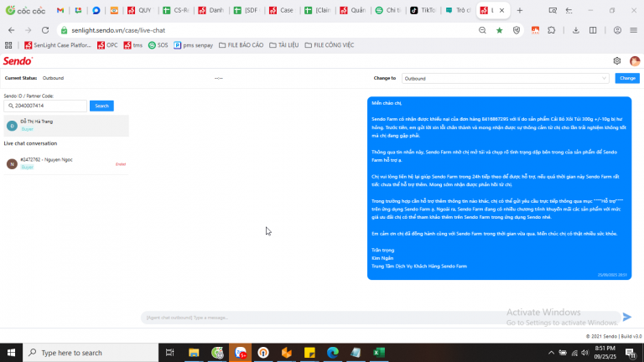Open Microsoft Edge from taskbar
The image size is (644, 362).
tap(333, 353)
